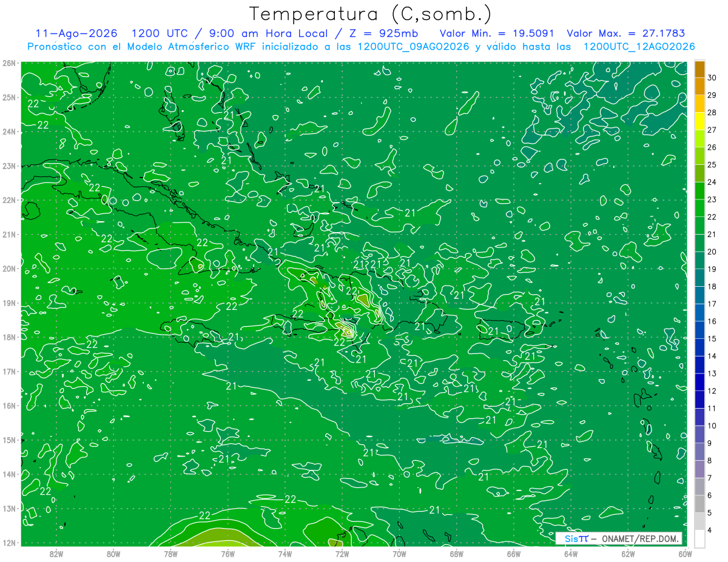Viewport: 728px width, 562px height.
Task: Click the longitude axis label "68W"
Action: click(x=456, y=554)
